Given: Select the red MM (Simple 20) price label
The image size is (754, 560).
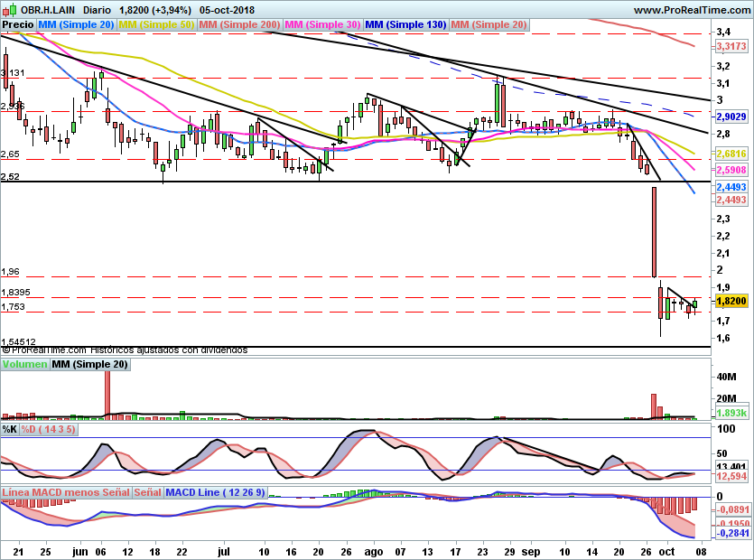Looking at the screenshot, I should click(489, 24).
